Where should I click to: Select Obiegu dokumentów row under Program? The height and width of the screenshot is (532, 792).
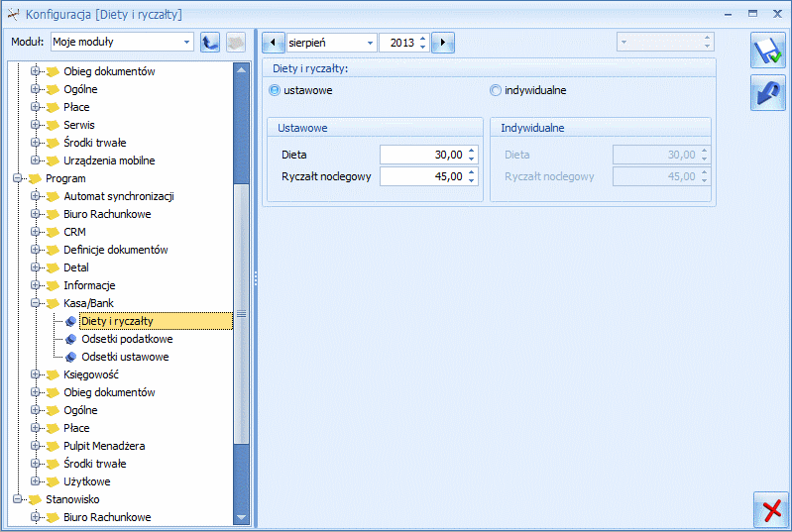(x=109, y=392)
